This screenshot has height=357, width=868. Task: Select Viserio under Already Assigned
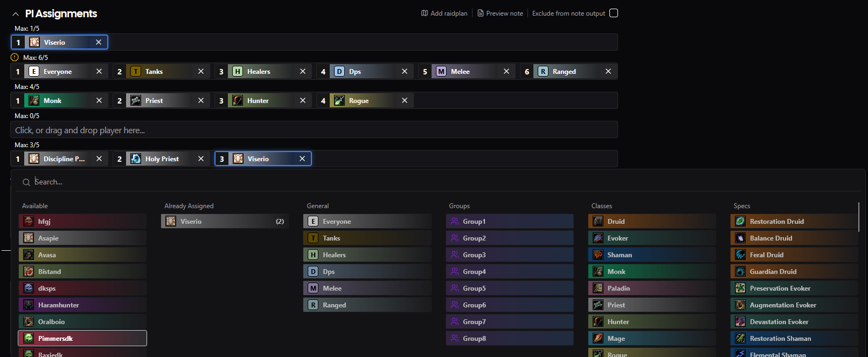point(225,222)
